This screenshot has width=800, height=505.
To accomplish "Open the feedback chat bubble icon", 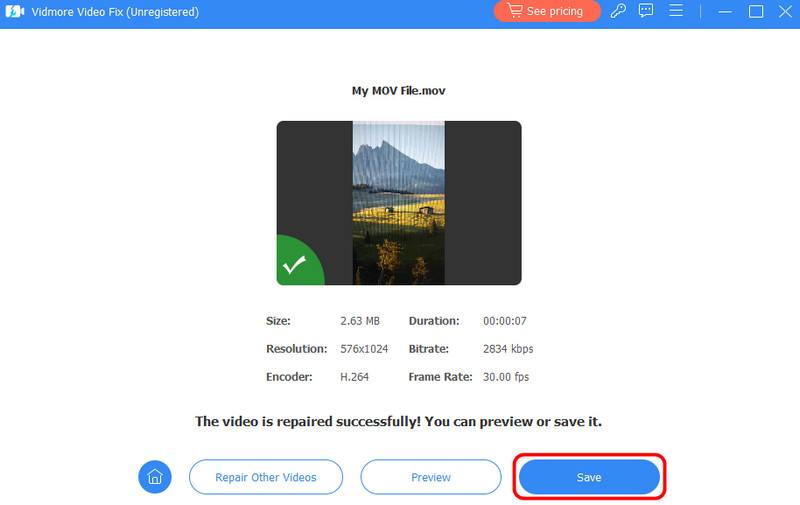I will click(646, 12).
